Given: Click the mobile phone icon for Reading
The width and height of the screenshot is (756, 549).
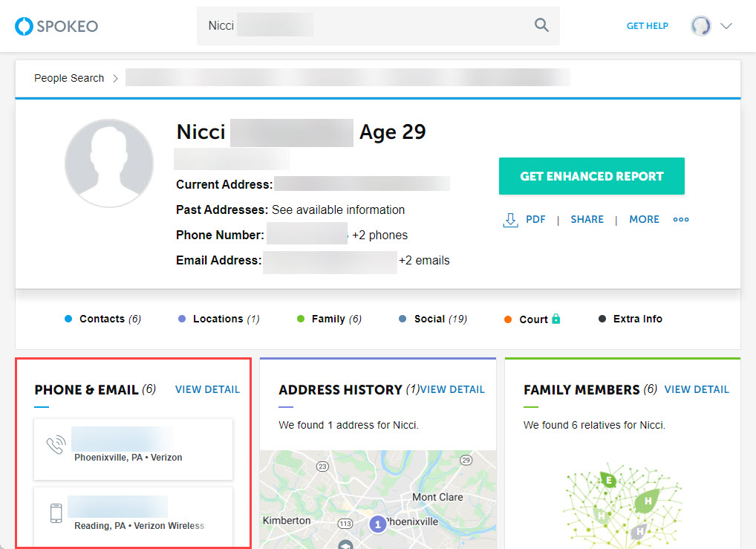Looking at the screenshot, I should pos(56,513).
